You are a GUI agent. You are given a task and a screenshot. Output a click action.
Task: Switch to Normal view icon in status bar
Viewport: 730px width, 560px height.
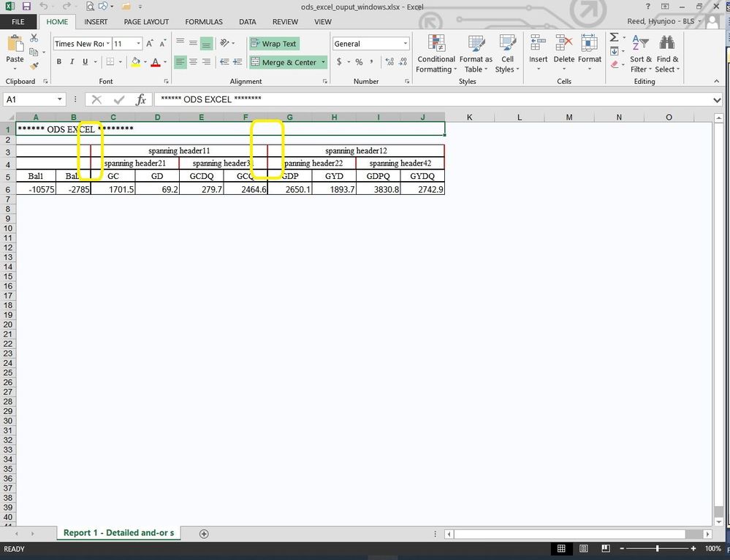[561, 549]
